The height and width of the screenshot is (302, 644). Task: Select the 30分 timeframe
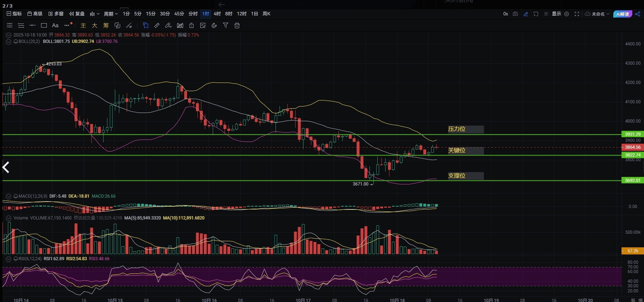tap(165, 14)
